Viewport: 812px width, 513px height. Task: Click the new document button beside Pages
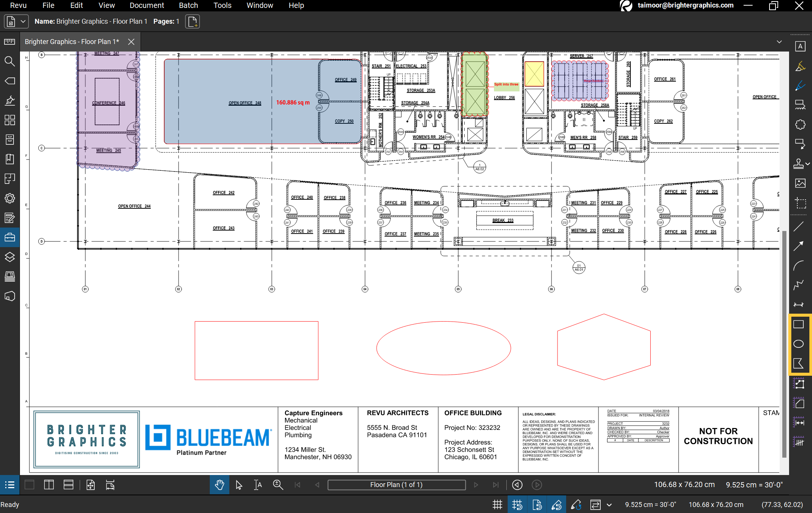[192, 21]
